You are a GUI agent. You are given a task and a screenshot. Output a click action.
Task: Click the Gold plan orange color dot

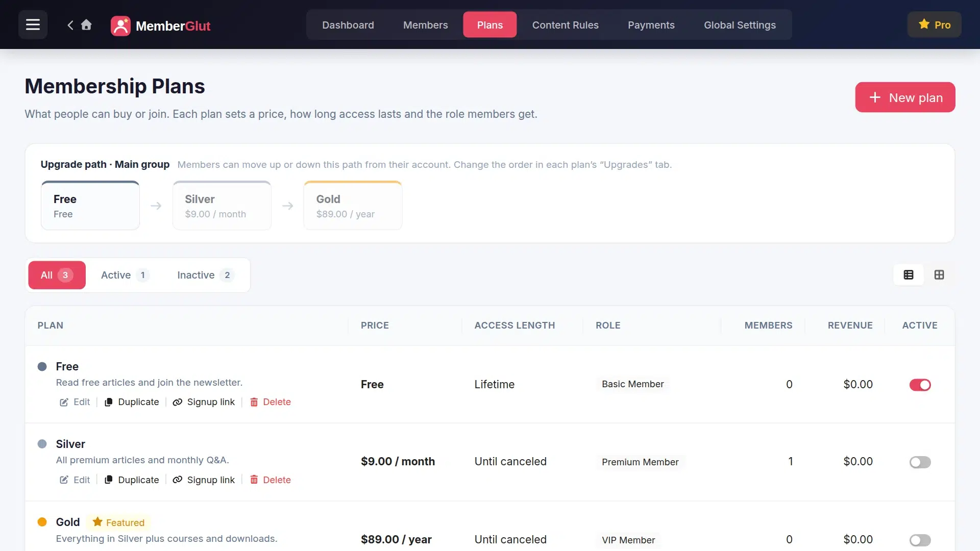pyautogui.click(x=42, y=522)
